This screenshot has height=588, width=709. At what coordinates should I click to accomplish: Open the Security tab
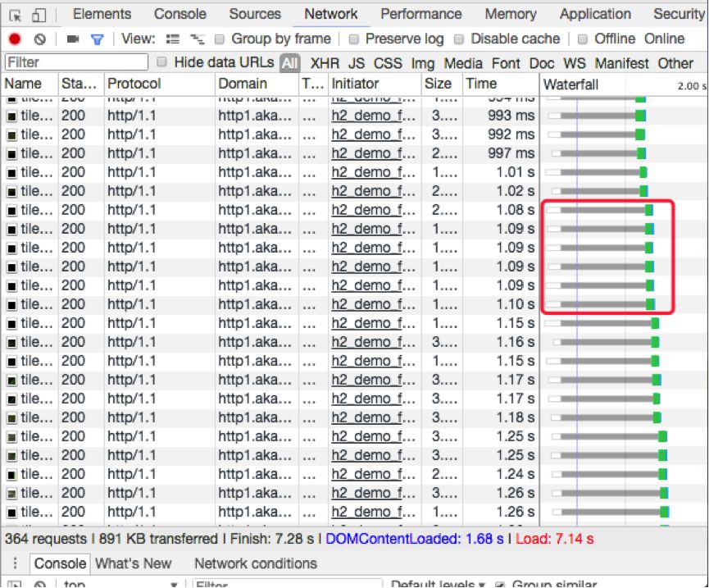679,14
